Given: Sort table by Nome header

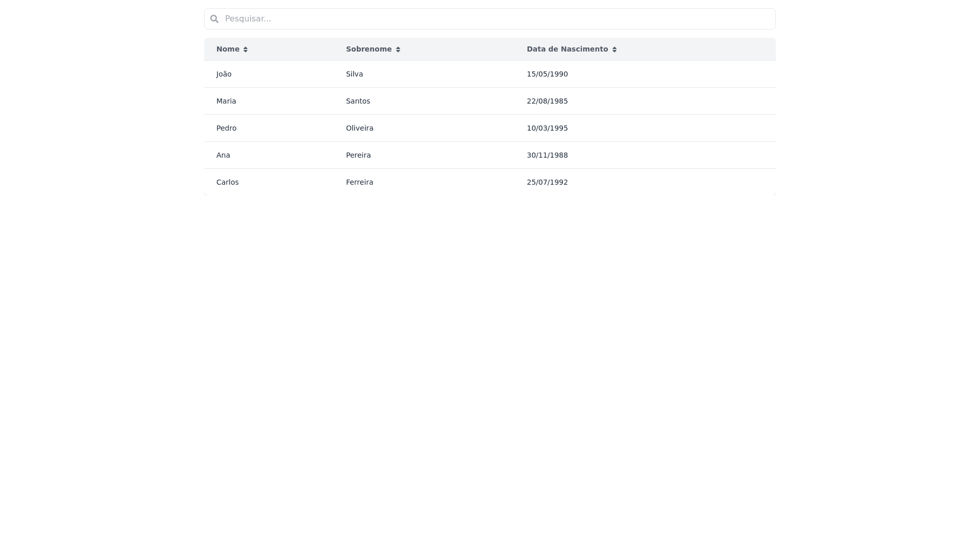Looking at the screenshot, I should click(x=228, y=49).
